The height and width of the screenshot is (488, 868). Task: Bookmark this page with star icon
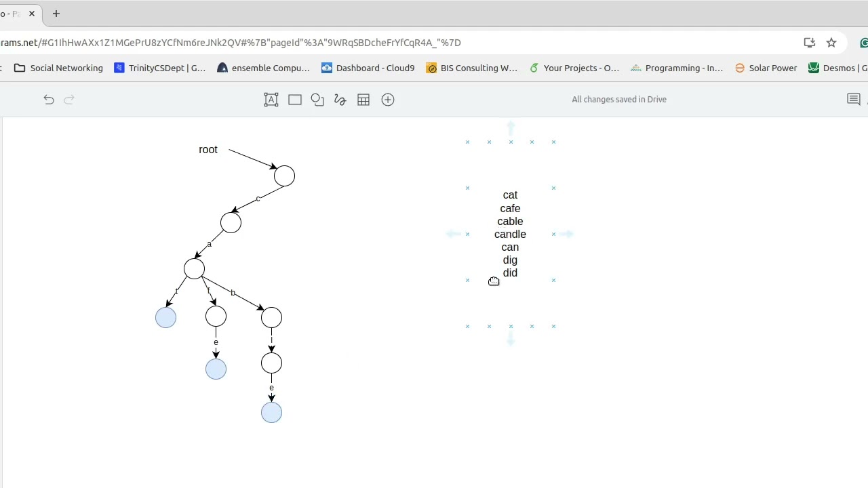point(831,43)
